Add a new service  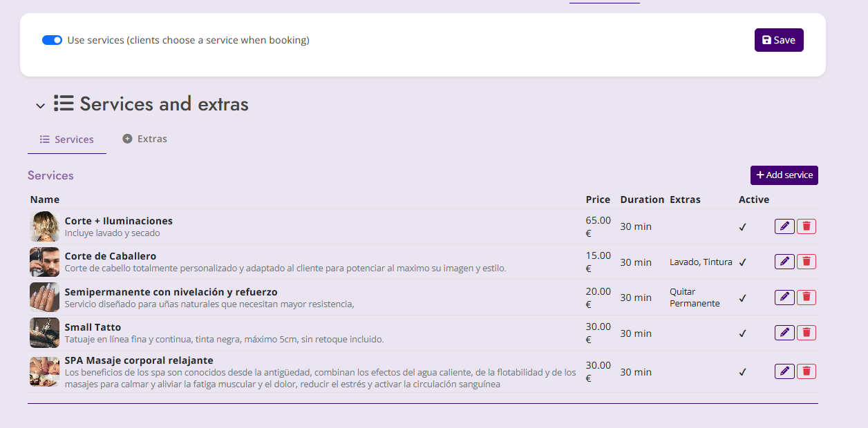[784, 175]
